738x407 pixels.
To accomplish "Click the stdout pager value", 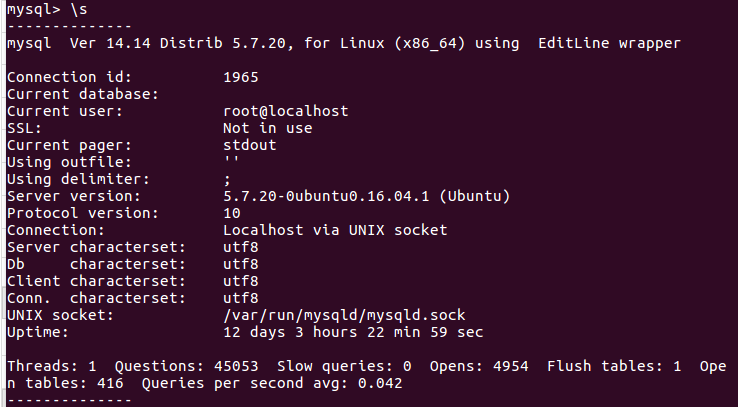I will 249,145.
